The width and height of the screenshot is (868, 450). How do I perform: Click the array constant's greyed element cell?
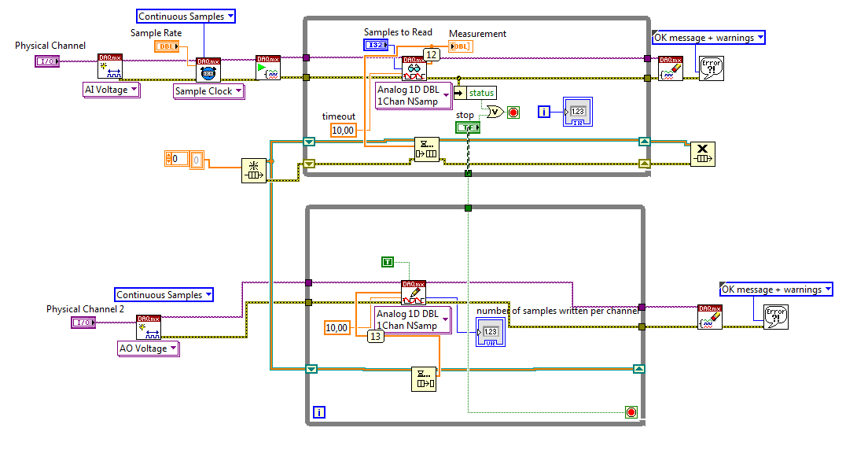(197, 160)
